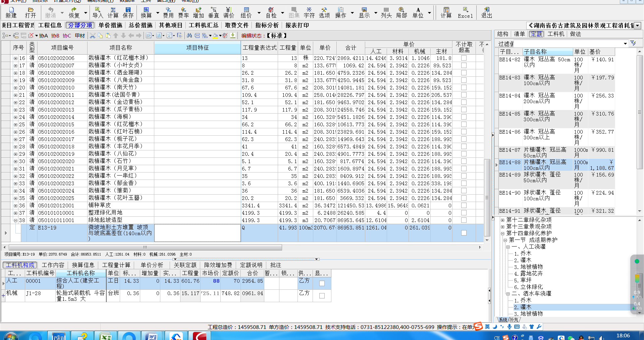
Task: Check 不计取超高 for row 26 红叶石楠
Action: coord(464,132)
